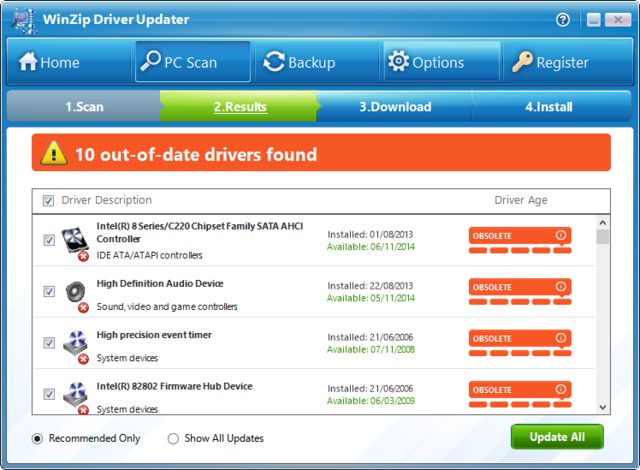Viewport: 640px width, 470px height.
Task: Click the WinZip Driver Updater logo icon
Action: pos(24,20)
